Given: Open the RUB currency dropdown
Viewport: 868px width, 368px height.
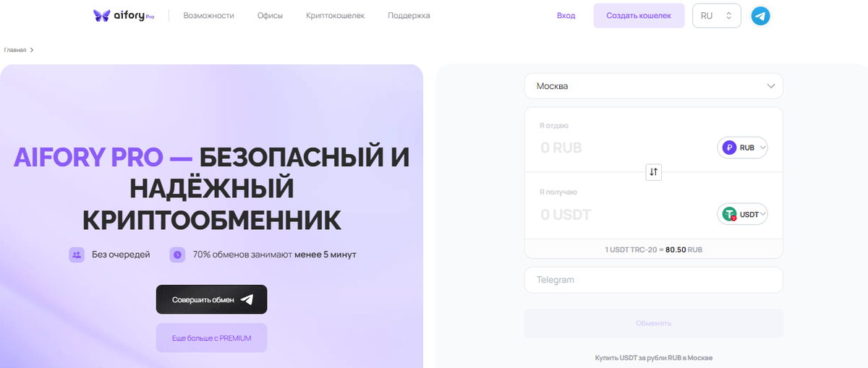Looking at the screenshot, I should click(742, 147).
